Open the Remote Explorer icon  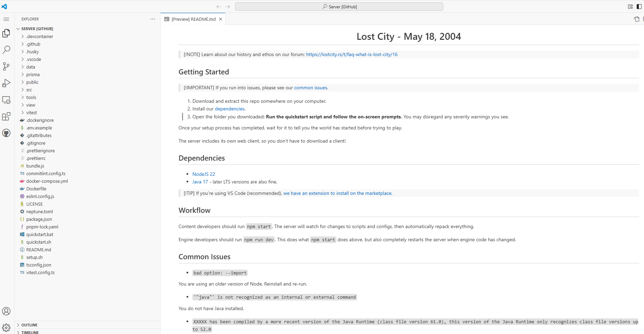tap(6, 100)
